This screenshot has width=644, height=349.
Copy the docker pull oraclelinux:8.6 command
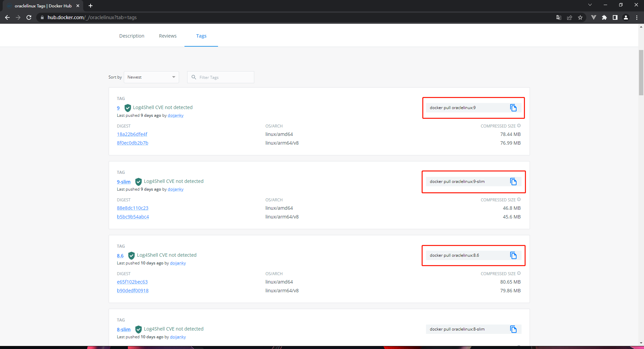click(513, 255)
